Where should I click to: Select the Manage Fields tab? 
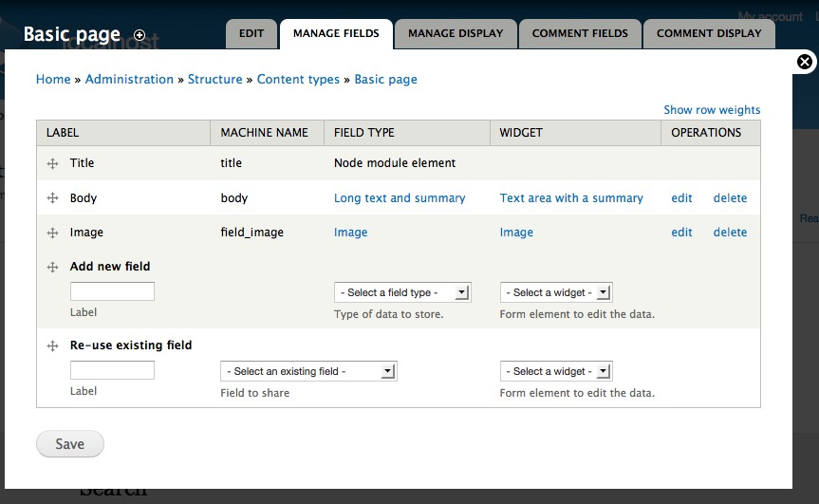coord(336,33)
